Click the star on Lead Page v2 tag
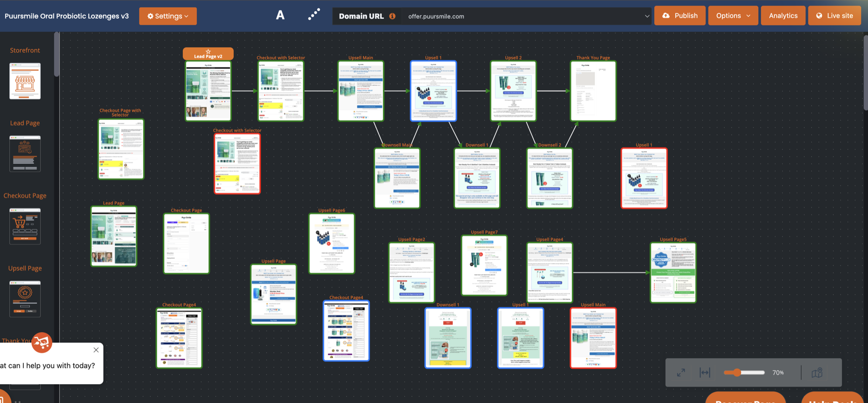This screenshot has width=868, height=403. [x=208, y=52]
